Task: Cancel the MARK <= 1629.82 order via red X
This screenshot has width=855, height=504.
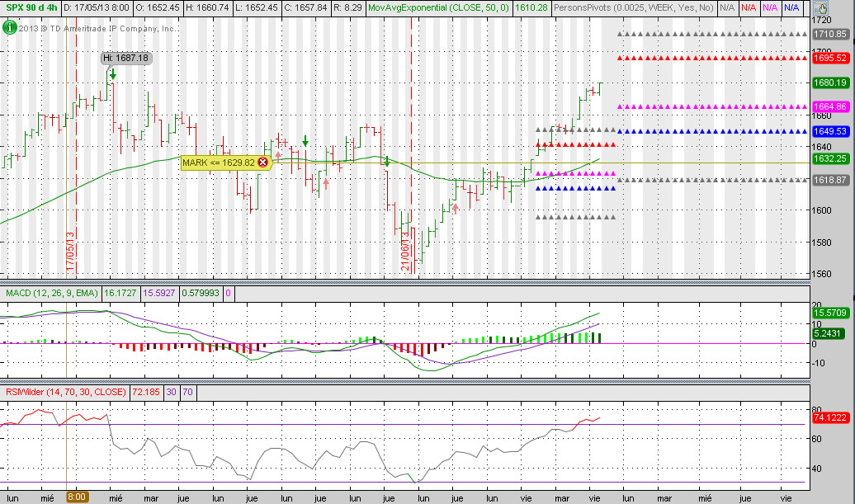Action: 262,163
